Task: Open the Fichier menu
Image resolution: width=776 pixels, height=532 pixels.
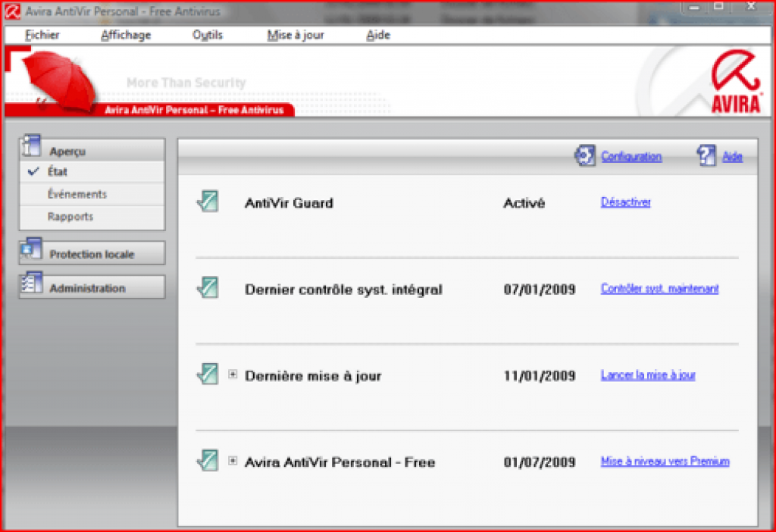Action: pyautogui.click(x=42, y=35)
